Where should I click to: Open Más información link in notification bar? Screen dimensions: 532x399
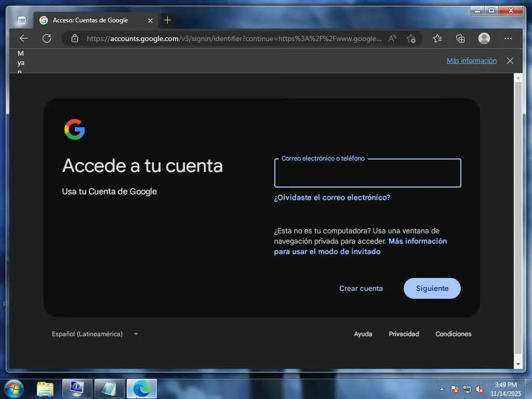click(472, 61)
